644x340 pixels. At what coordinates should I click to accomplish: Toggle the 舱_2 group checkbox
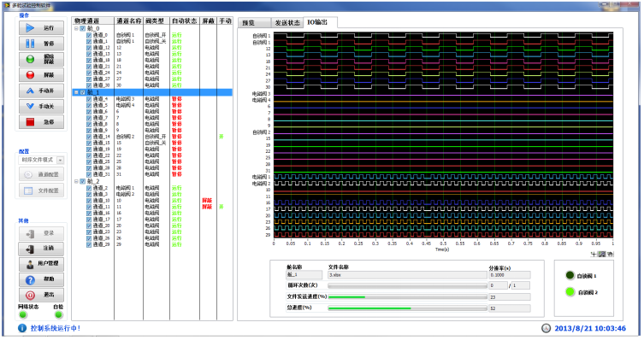[x=82, y=181]
